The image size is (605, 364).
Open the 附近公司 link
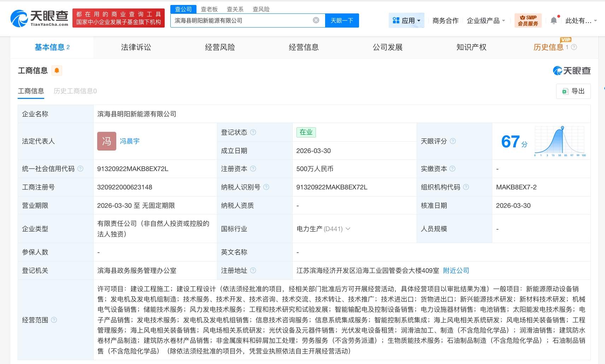(456, 270)
